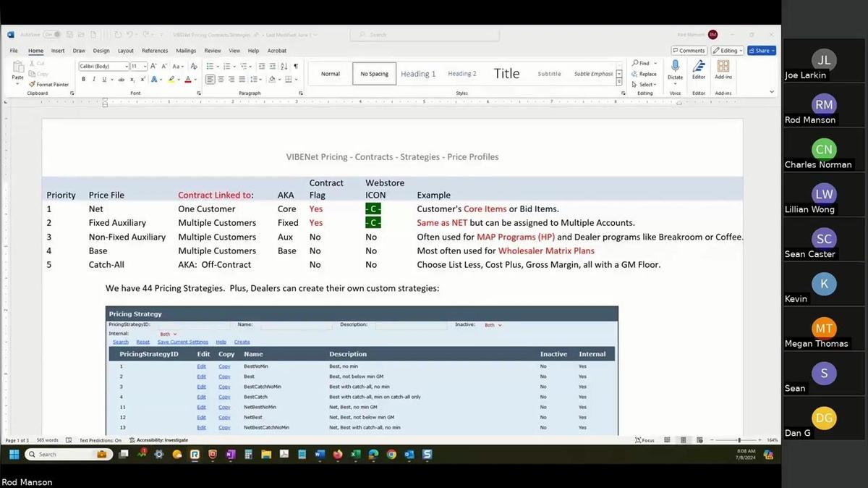This screenshot has width=868, height=488.
Task: Apply italic formatting
Action: pos(94,79)
